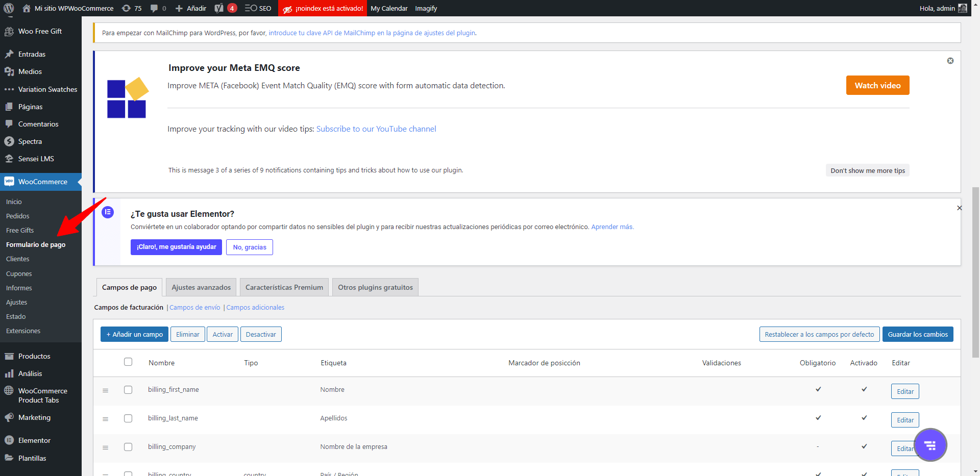Screen dimensions: 980x476
Task: Open the SEO admin bar item
Action: coord(258,8)
